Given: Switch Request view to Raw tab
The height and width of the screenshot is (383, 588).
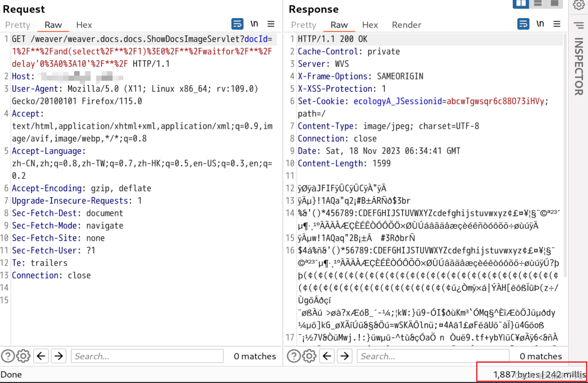Looking at the screenshot, I should tap(53, 25).
